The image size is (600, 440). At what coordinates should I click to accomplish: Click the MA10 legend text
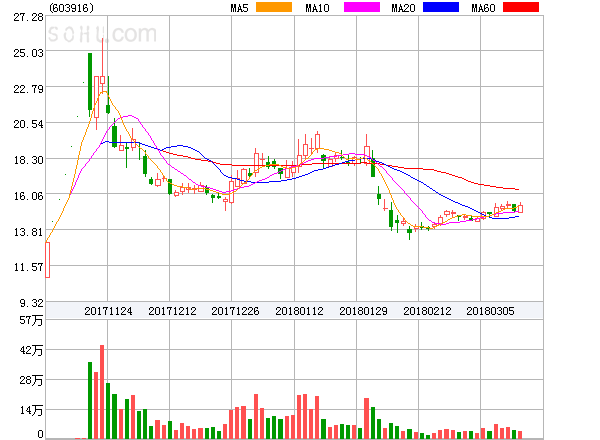(317, 8)
